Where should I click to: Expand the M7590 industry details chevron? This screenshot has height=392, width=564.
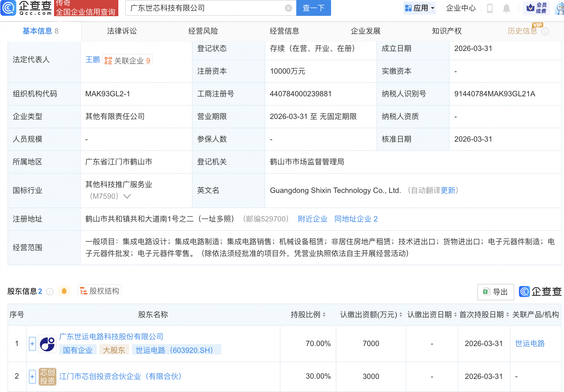click(127, 196)
